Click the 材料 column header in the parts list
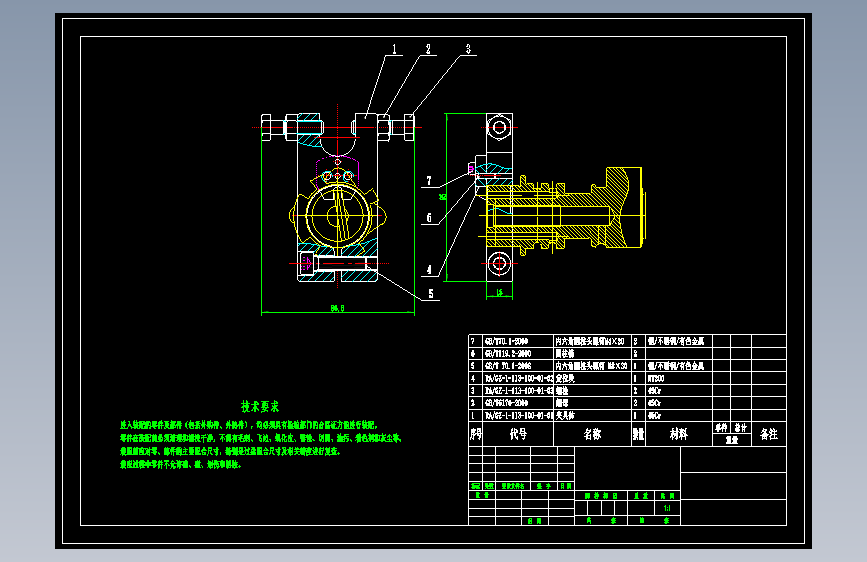The width and height of the screenshot is (867, 562). click(678, 434)
